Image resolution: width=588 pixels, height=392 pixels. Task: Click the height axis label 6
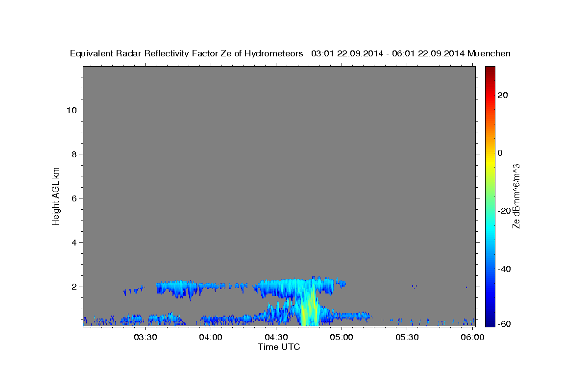[x=73, y=198]
